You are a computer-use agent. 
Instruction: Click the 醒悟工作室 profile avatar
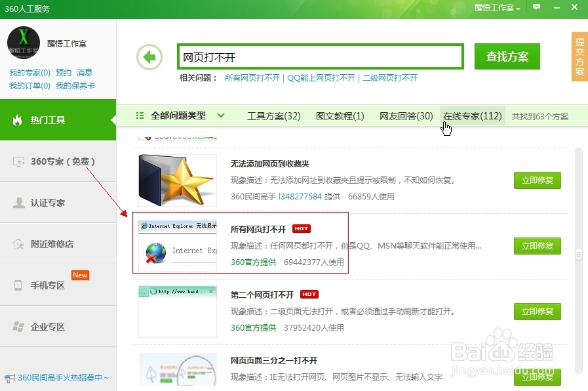tap(24, 43)
